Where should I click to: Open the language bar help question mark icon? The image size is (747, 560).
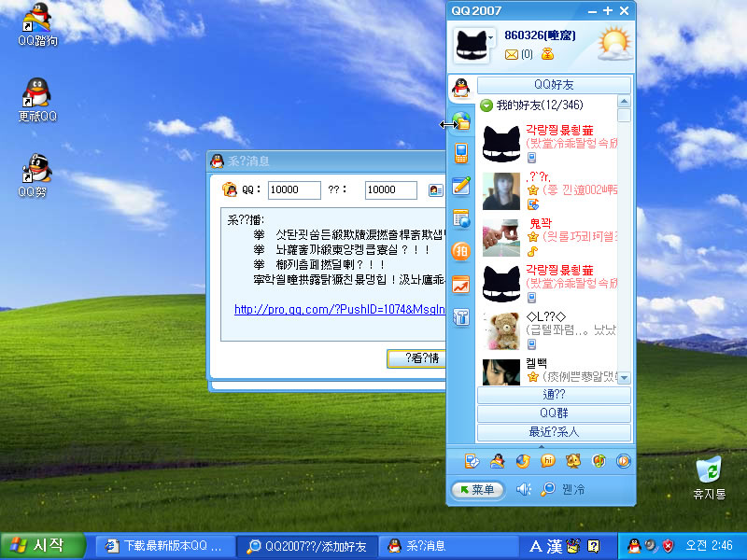(x=594, y=546)
